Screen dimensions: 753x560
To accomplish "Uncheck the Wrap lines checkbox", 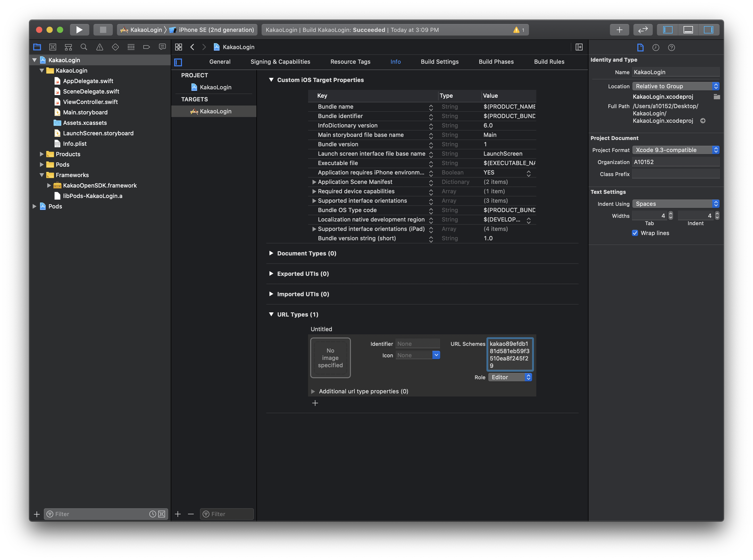I will point(635,233).
